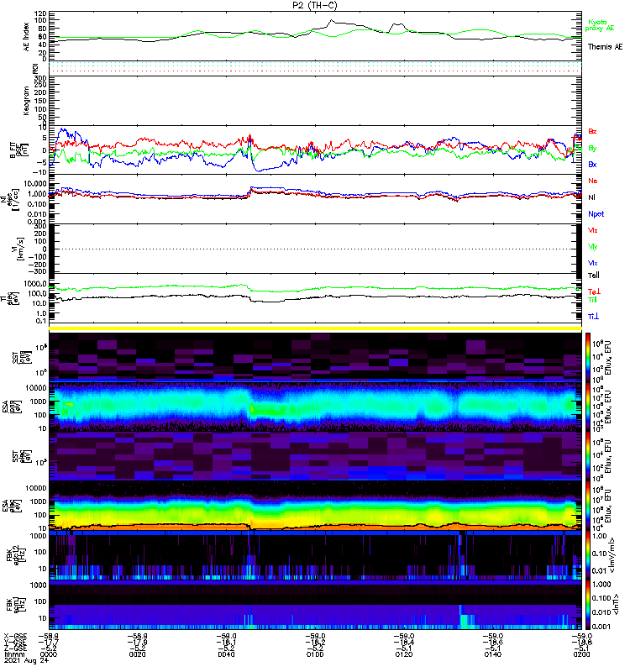Viewport: 630px width, 672px height.
Task: Click the 0040 time tick label
Action: tap(226, 654)
